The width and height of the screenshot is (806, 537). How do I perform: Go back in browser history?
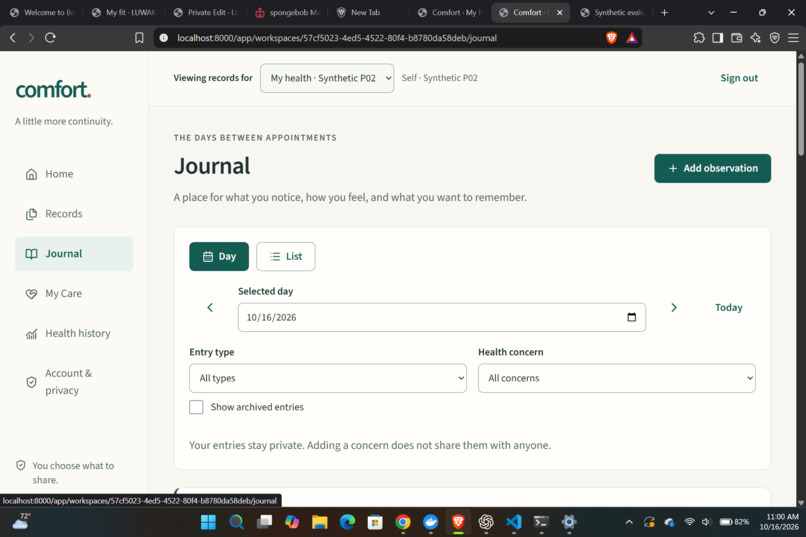13,38
